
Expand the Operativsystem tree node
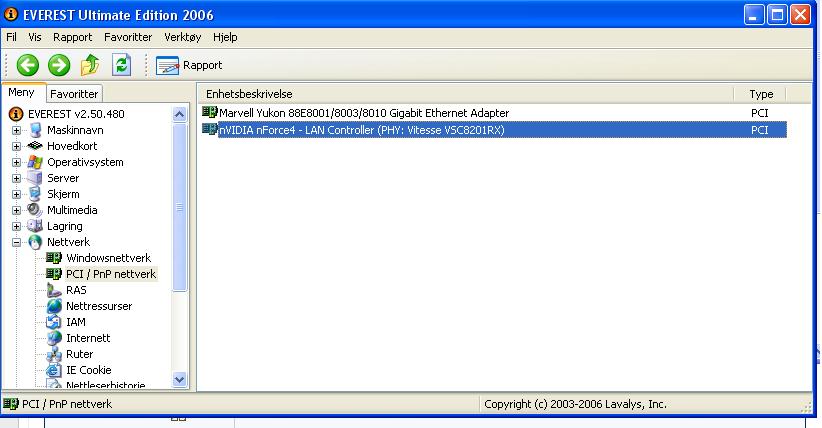tap(16, 163)
